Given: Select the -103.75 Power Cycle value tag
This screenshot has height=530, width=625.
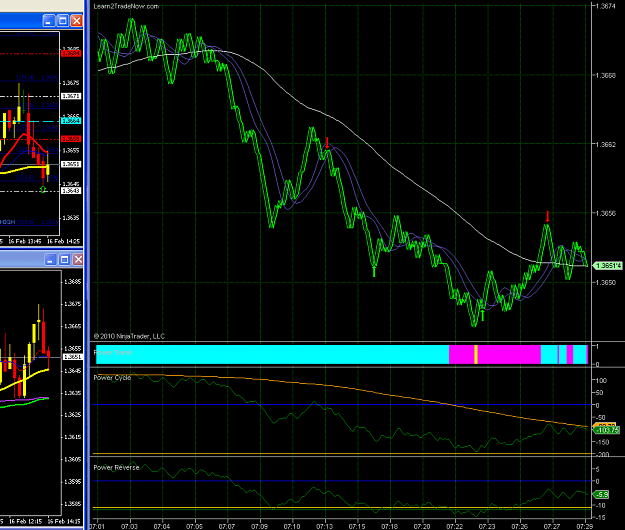Looking at the screenshot, I should pyautogui.click(x=607, y=430).
